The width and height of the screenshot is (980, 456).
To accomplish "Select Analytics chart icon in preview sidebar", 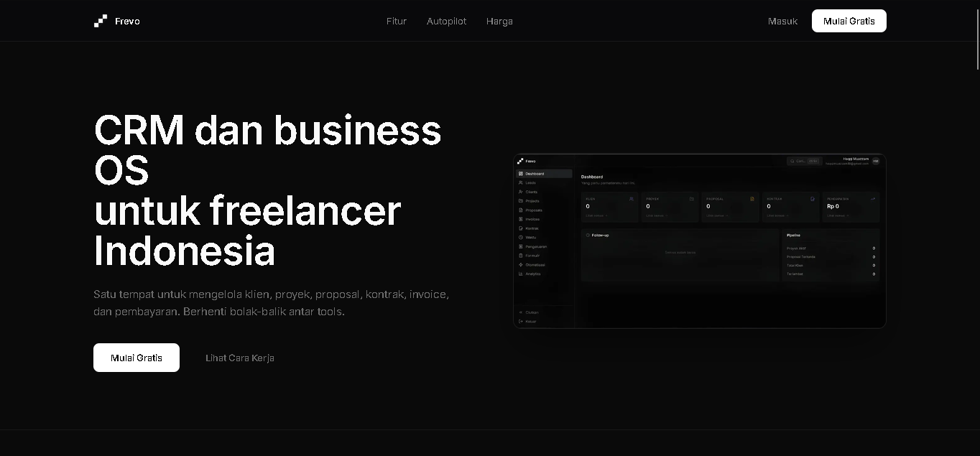I will coord(520,274).
